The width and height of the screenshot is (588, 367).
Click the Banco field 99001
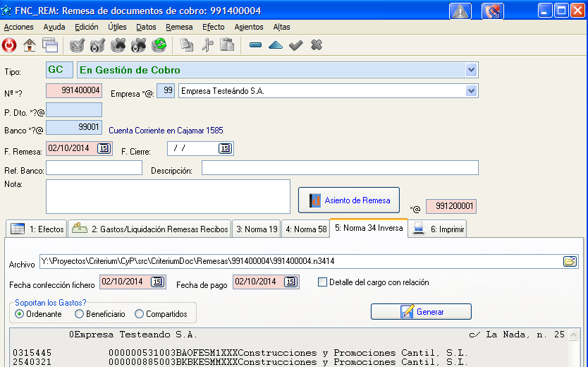tap(74, 127)
